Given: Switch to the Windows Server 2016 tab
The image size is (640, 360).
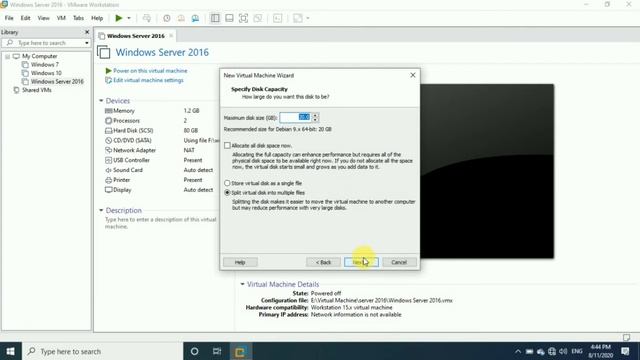Looking at the screenshot, I should (136, 36).
